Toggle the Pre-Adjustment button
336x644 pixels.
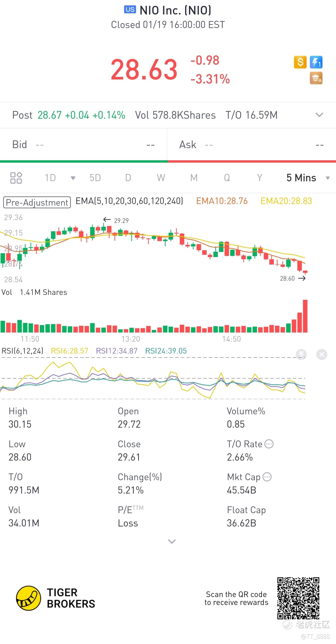point(37,202)
